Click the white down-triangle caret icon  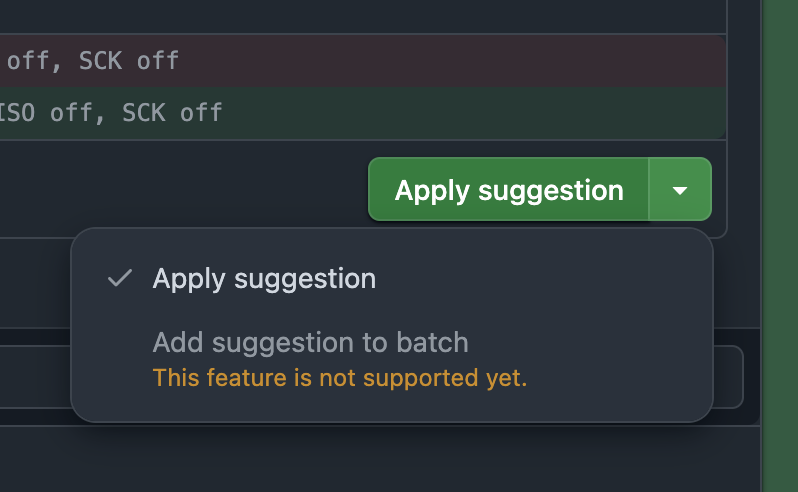pyautogui.click(x=680, y=191)
